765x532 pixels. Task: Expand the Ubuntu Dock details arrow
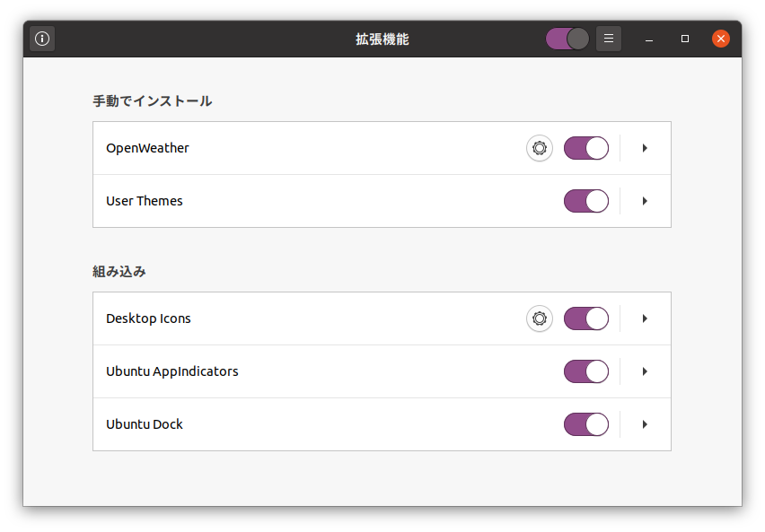click(x=645, y=424)
